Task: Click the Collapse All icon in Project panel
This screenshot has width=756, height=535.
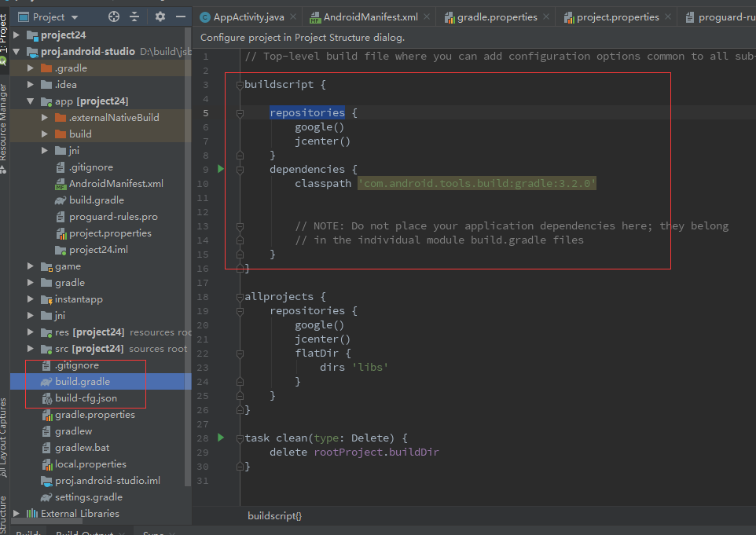Action: pyautogui.click(x=134, y=16)
